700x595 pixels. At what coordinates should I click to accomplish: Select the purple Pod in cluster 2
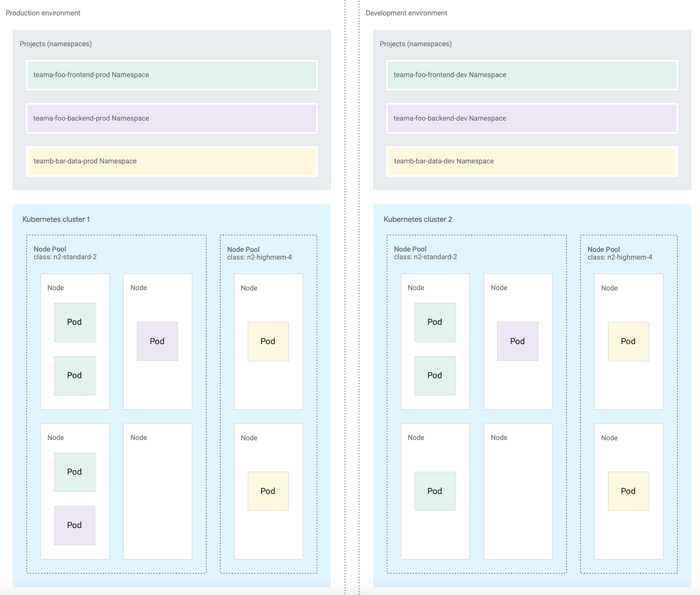tap(517, 341)
